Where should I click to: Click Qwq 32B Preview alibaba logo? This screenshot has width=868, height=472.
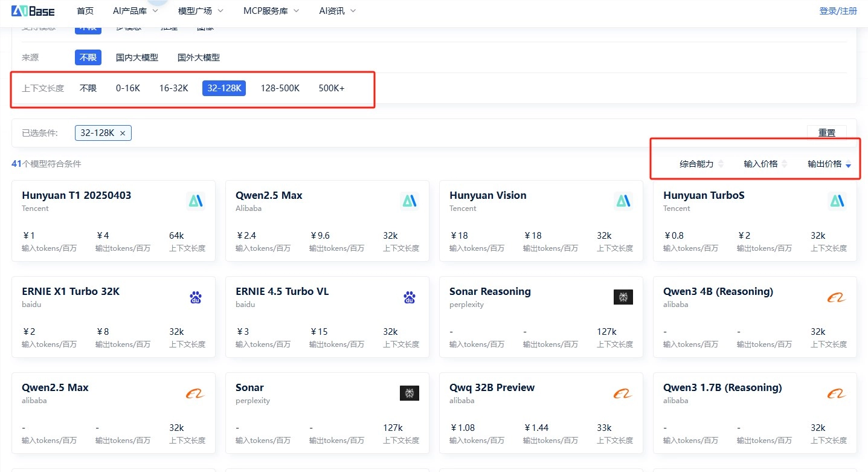click(x=623, y=393)
